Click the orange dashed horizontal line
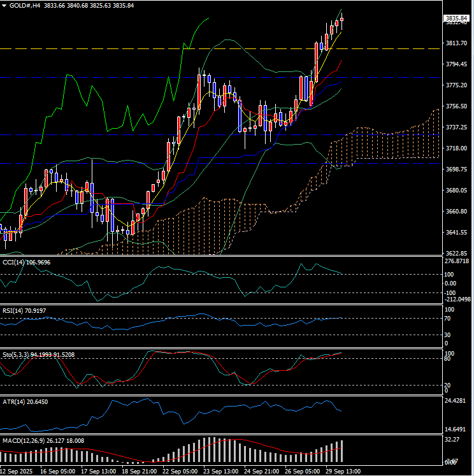 (191, 48)
